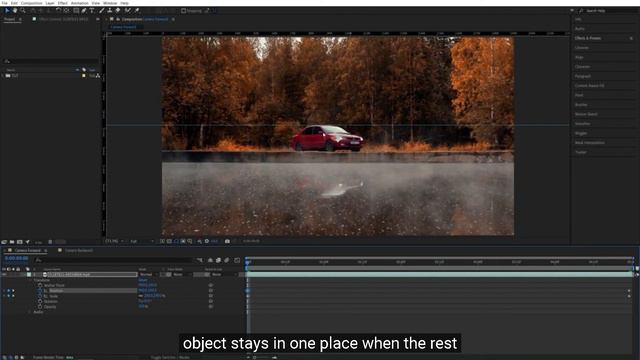Screen dimensions: 640x360
Task: Toggle hide shy layers timeline icon
Action: pyautogui.click(x=210, y=260)
